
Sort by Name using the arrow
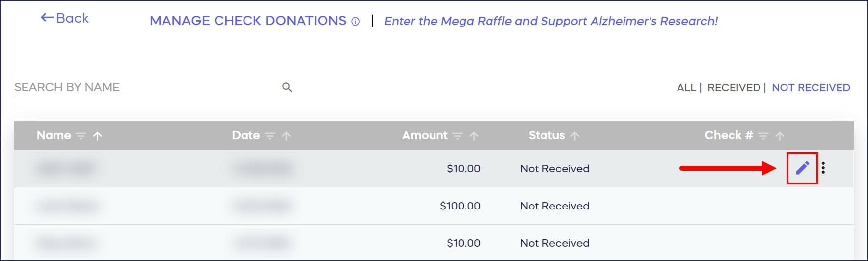coord(97,136)
